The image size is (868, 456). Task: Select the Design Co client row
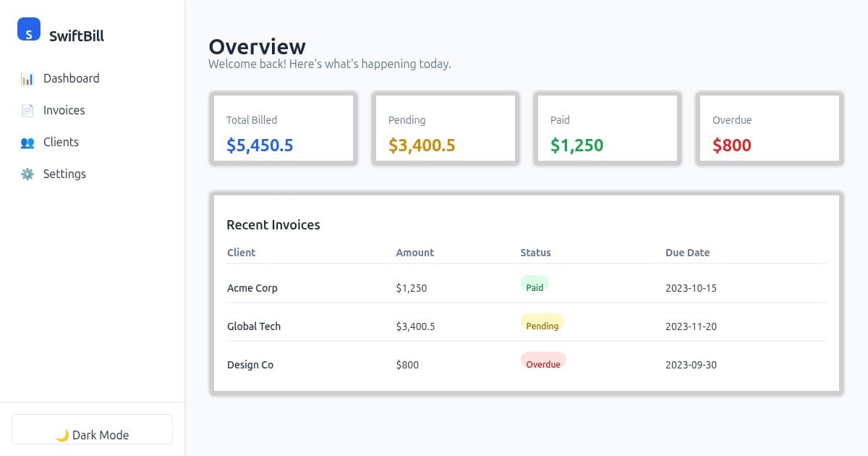tap(527, 360)
